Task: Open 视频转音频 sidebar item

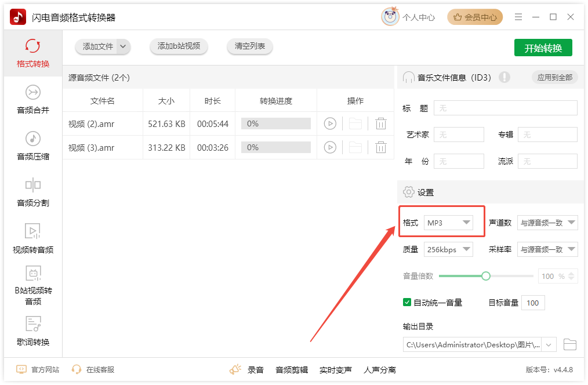Action: 33,239
